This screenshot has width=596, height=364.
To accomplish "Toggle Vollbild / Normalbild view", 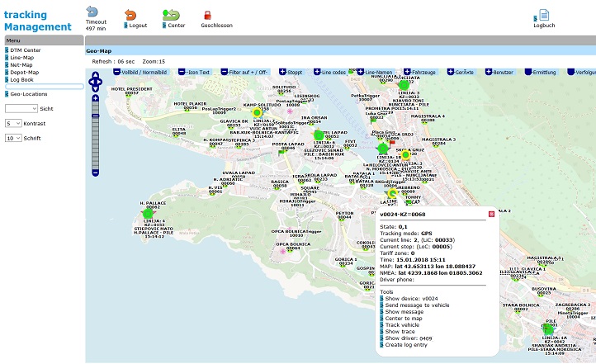I will click(x=143, y=73).
